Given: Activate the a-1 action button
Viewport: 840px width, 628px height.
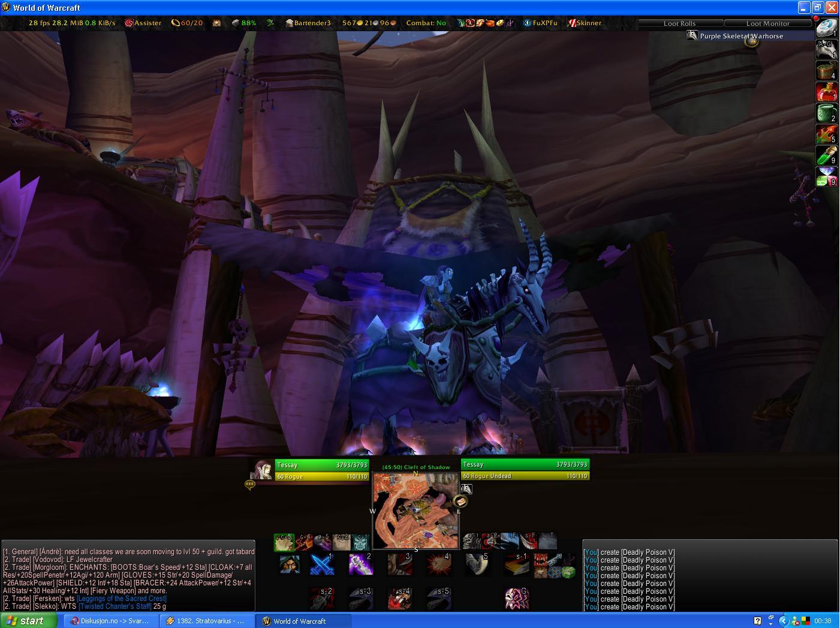Looking at the screenshot, I should pos(472,541).
